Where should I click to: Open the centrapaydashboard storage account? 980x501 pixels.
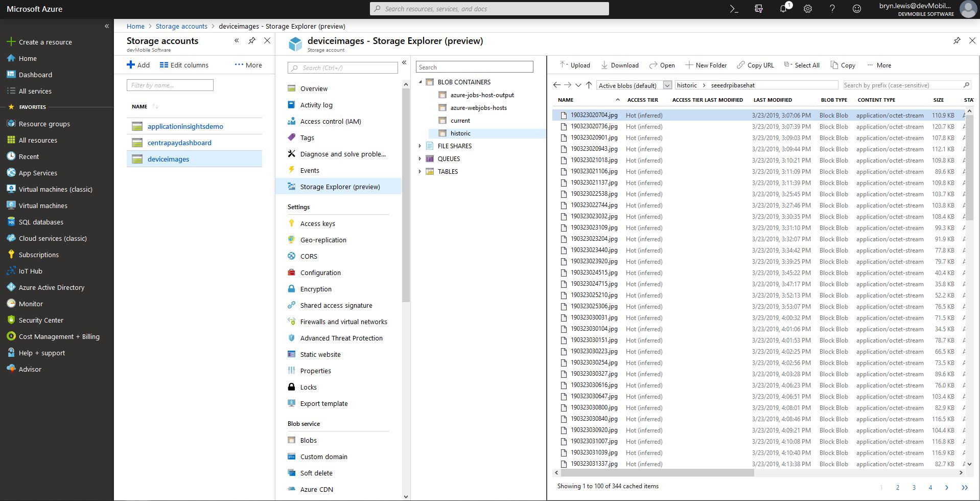point(179,143)
